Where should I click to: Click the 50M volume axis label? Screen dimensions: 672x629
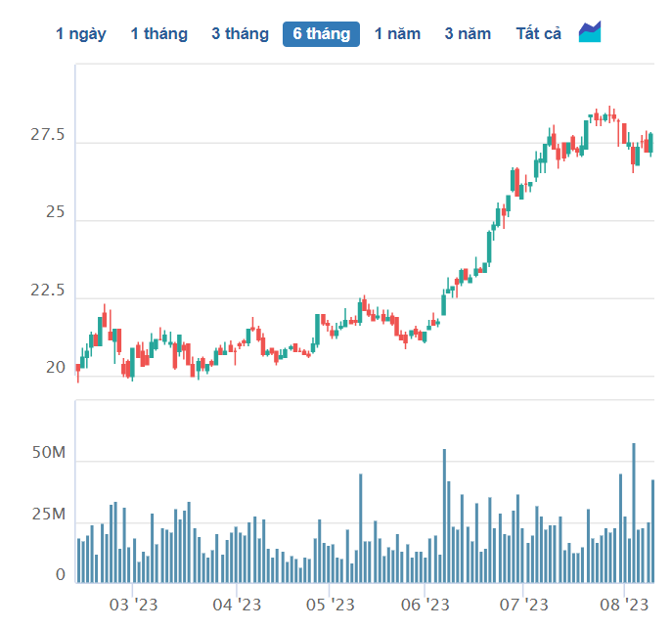point(49,453)
